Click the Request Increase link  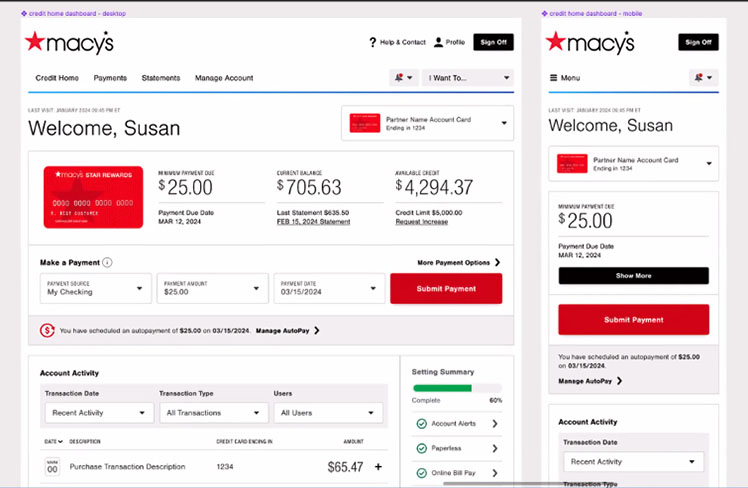(421, 221)
